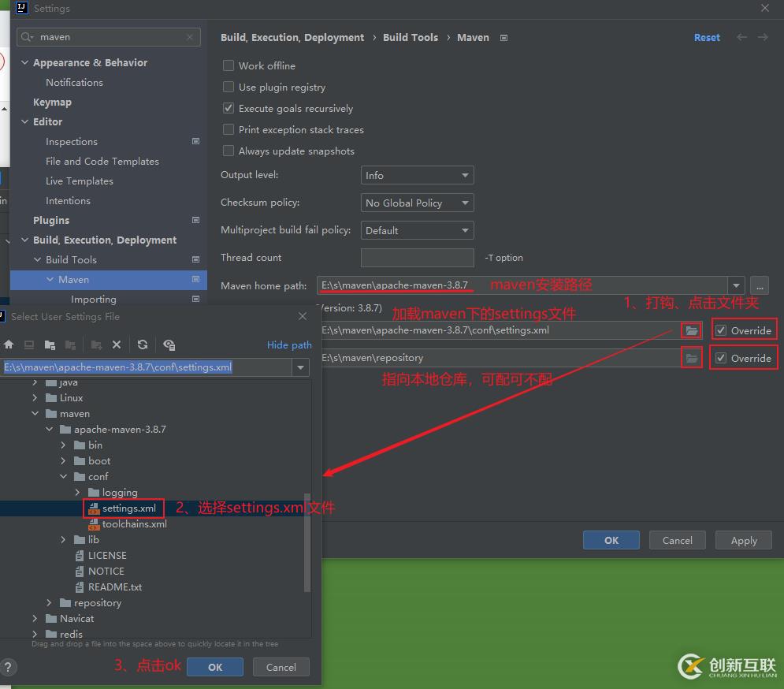Toggle show hidden files and directories
This screenshot has width=784, height=689.
(169, 344)
